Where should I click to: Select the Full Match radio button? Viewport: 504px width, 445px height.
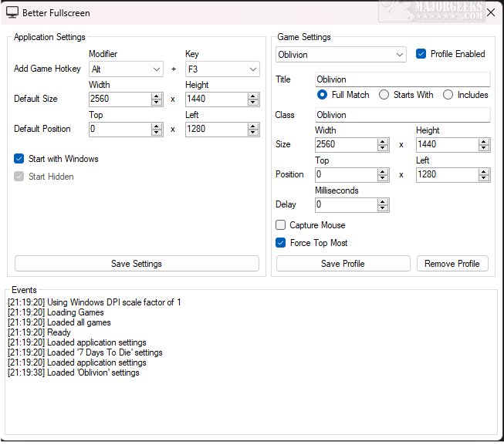click(x=322, y=95)
